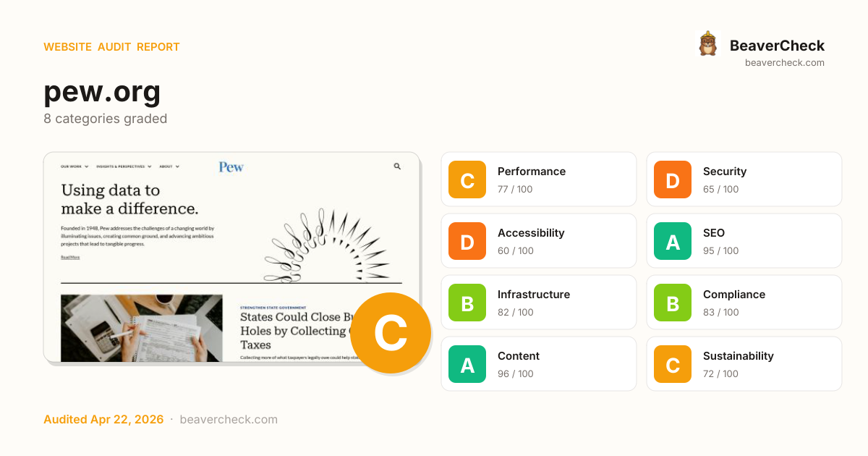Click the Infrastructure grade B badge
868x456 pixels.
467,303
